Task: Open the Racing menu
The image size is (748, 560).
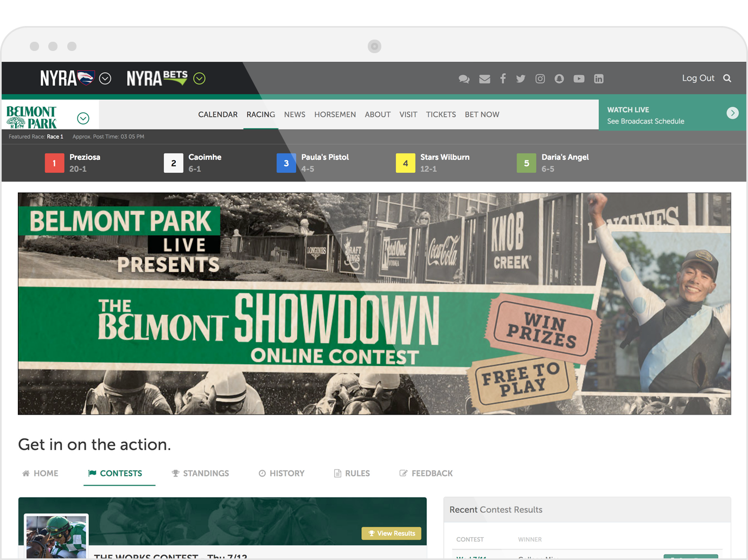Action: click(261, 114)
